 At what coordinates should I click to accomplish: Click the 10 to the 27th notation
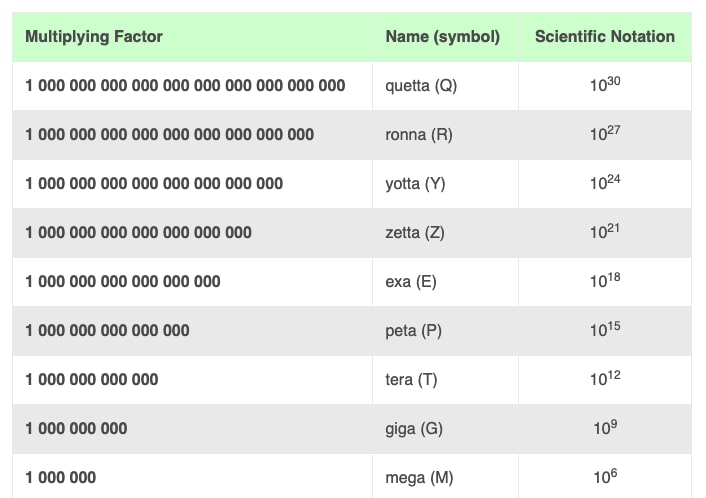click(605, 133)
